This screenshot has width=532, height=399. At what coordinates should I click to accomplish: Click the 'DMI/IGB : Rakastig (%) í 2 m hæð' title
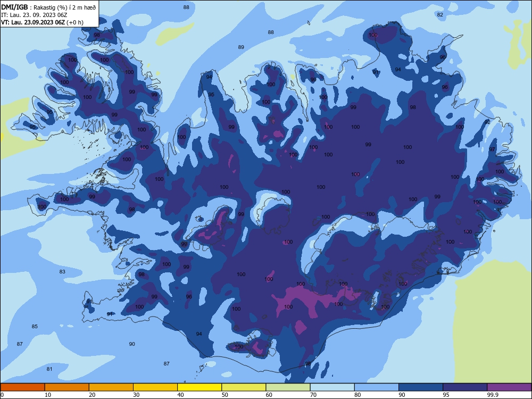(x=48, y=7)
